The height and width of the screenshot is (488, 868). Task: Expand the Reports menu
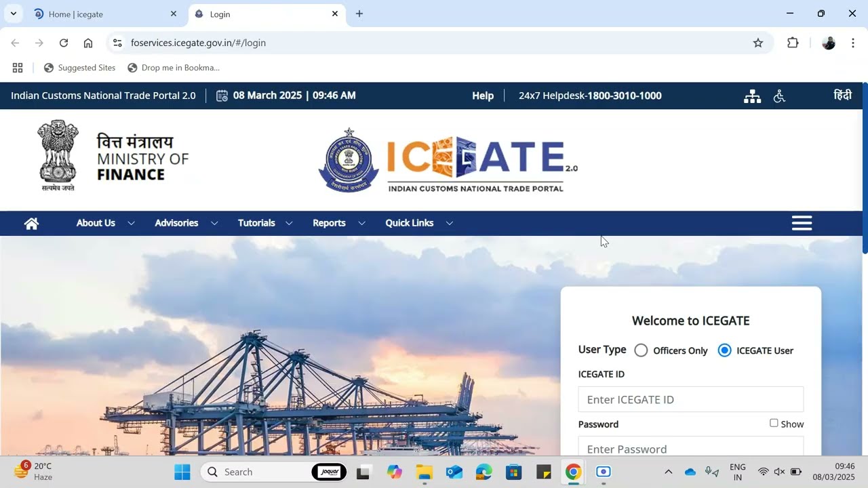(329, 223)
